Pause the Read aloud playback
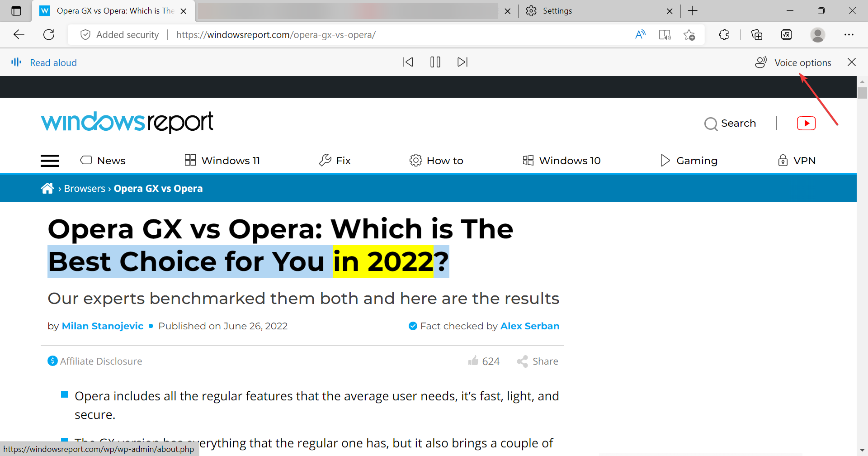868x456 pixels. 435,62
